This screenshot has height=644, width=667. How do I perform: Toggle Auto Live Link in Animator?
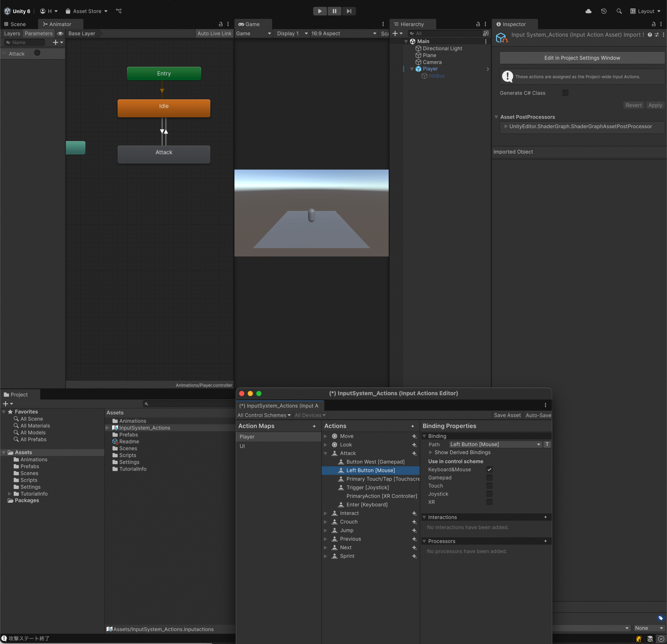click(214, 33)
